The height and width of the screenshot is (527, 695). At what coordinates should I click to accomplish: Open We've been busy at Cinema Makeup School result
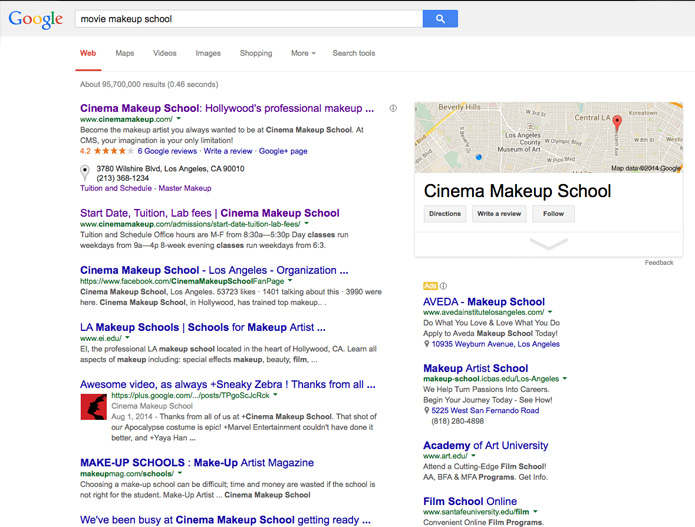point(225,519)
